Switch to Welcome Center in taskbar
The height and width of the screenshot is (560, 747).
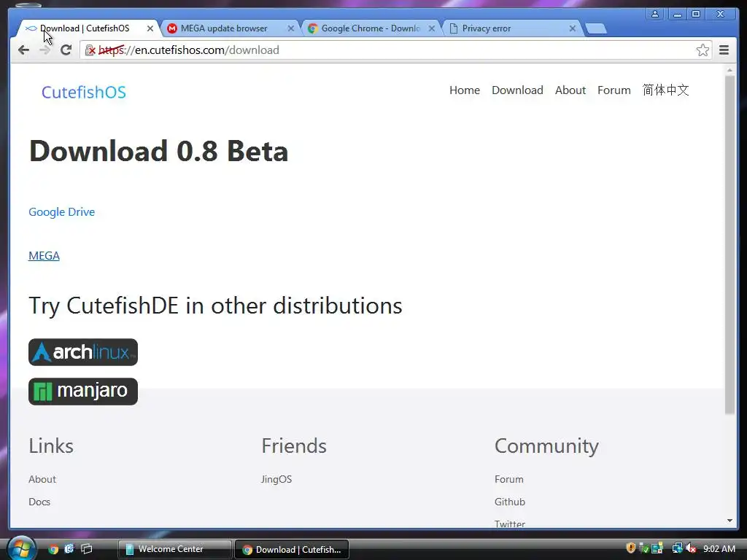[x=174, y=549]
